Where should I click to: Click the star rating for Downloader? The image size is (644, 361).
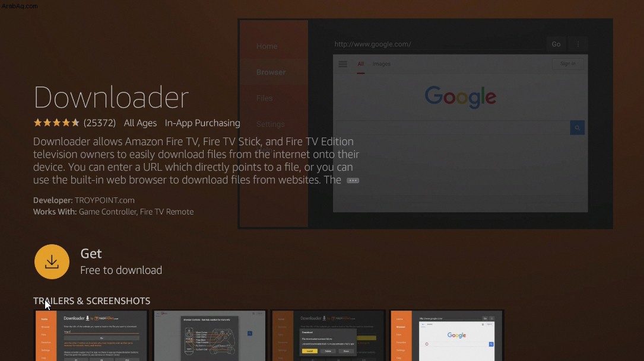[x=56, y=123]
